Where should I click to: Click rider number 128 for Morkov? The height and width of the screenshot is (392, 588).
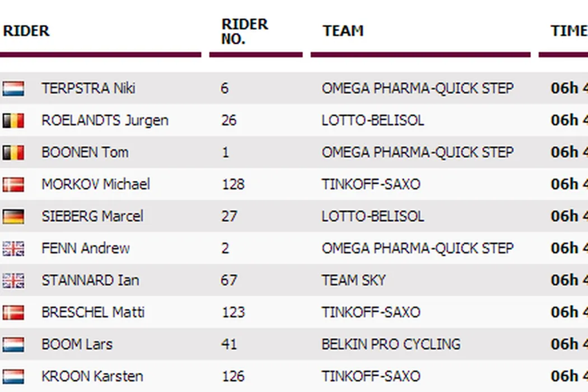(232, 184)
